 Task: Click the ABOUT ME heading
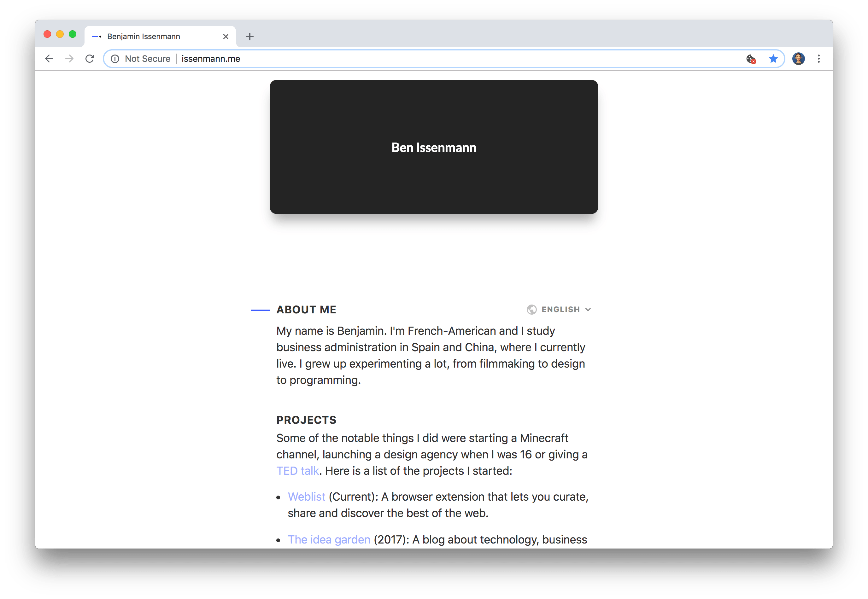tap(306, 310)
